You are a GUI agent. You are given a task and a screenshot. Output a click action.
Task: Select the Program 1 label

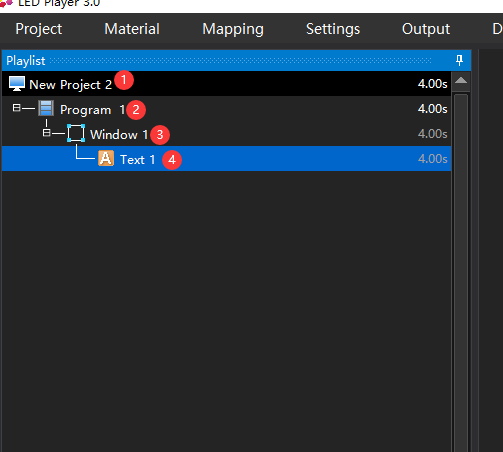click(92, 110)
